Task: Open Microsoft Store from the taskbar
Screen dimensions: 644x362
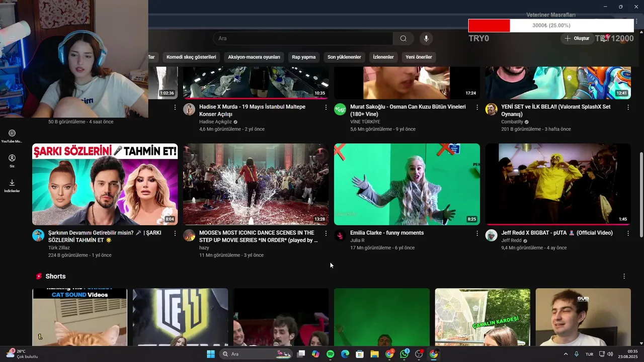Action: pos(360,354)
